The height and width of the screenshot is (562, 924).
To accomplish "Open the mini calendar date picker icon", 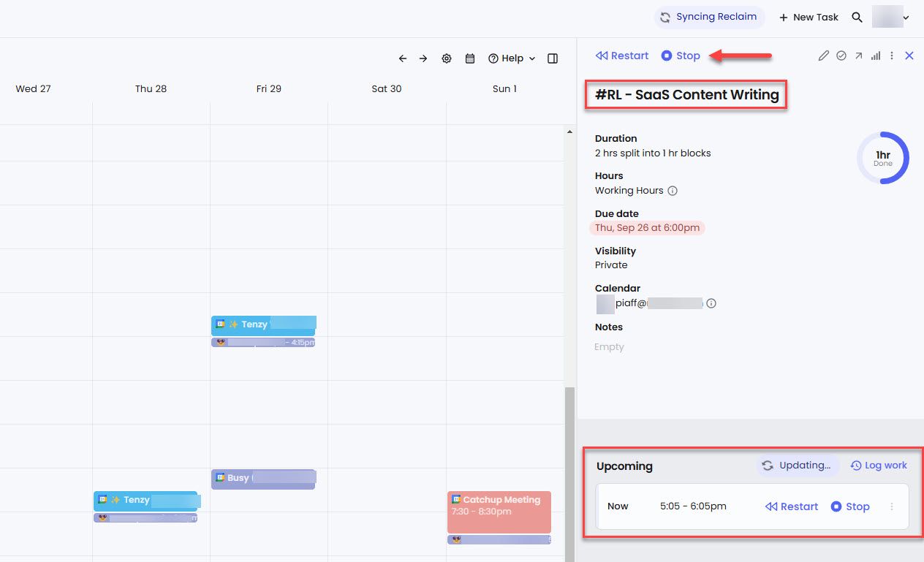I will (x=470, y=58).
